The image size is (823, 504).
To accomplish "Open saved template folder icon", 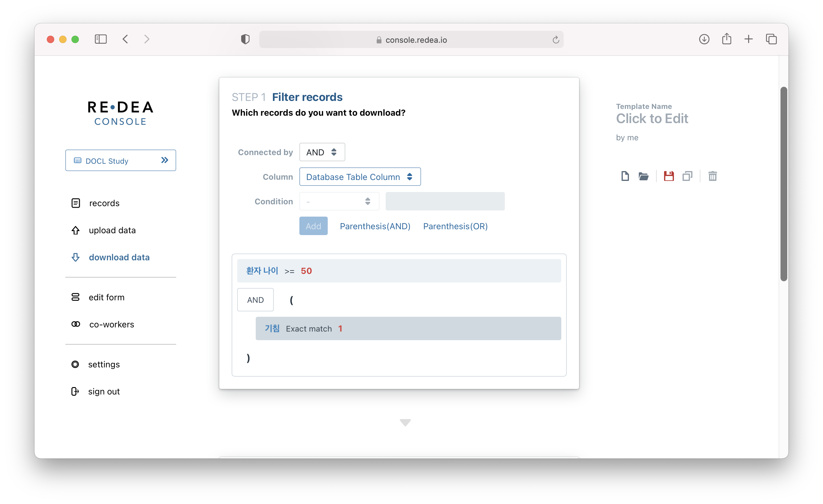I will pos(643,176).
